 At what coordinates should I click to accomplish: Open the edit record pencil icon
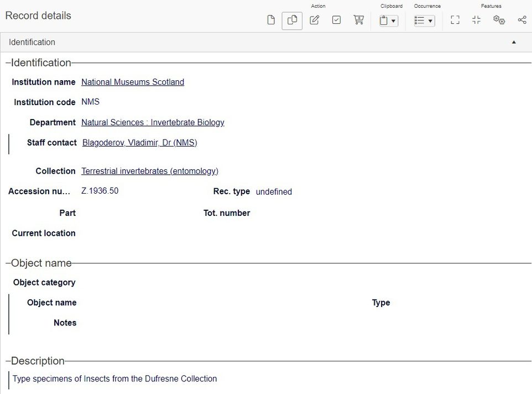point(315,19)
